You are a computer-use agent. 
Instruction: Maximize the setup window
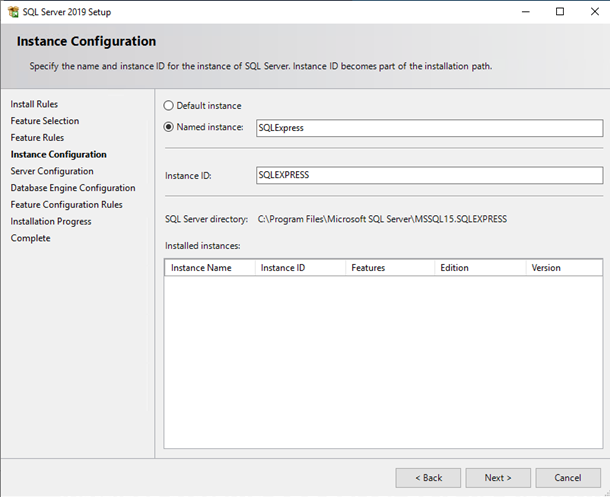pos(560,12)
